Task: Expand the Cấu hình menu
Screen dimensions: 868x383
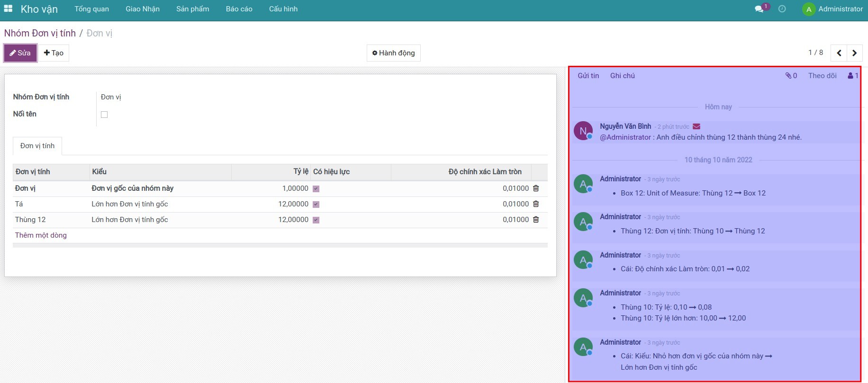Action: coord(283,9)
